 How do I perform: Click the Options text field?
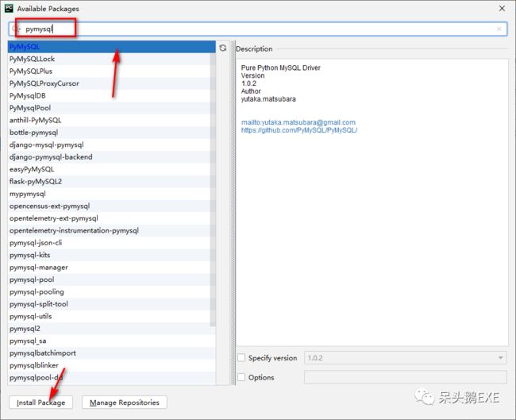(x=406, y=377)
